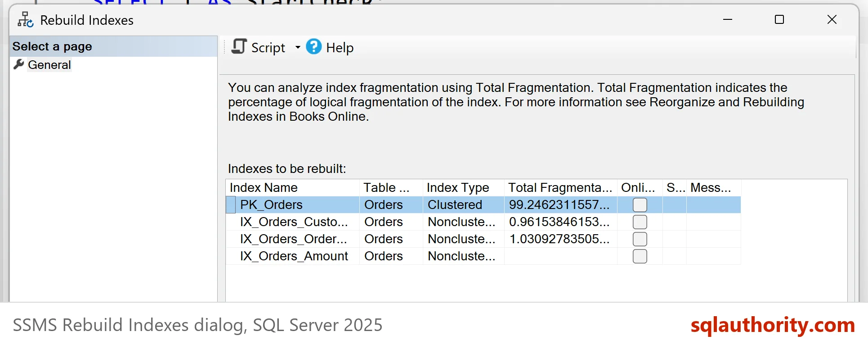Enable online rebuild for PK_Orders
The width and height of the screenshot is (868, 345).
click(x=640, y=205)
